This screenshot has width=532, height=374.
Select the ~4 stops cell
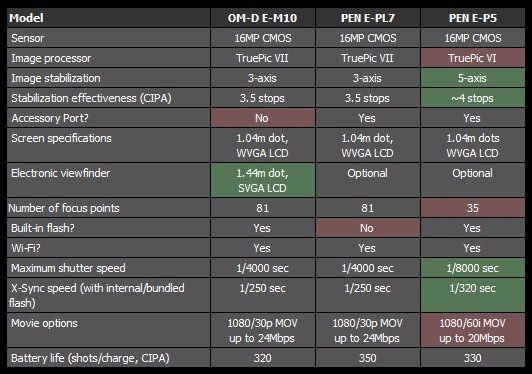tap(473, 98)
